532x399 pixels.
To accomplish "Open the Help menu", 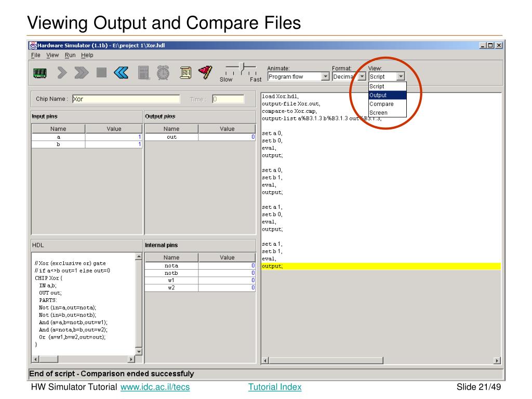I will (87, 55).
